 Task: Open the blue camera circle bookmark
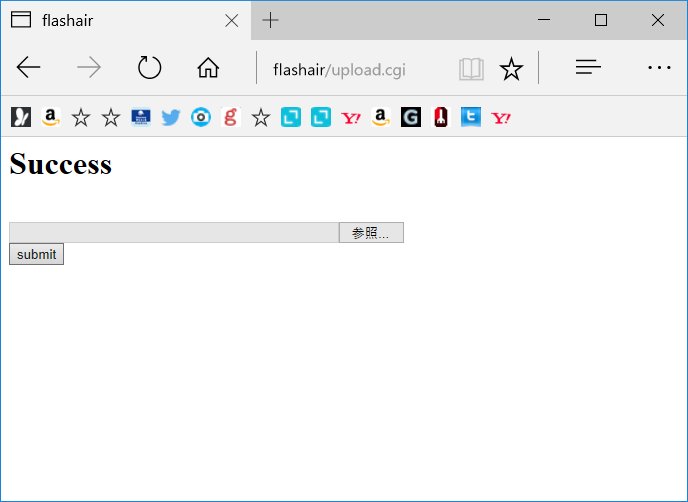click(201, 117)
